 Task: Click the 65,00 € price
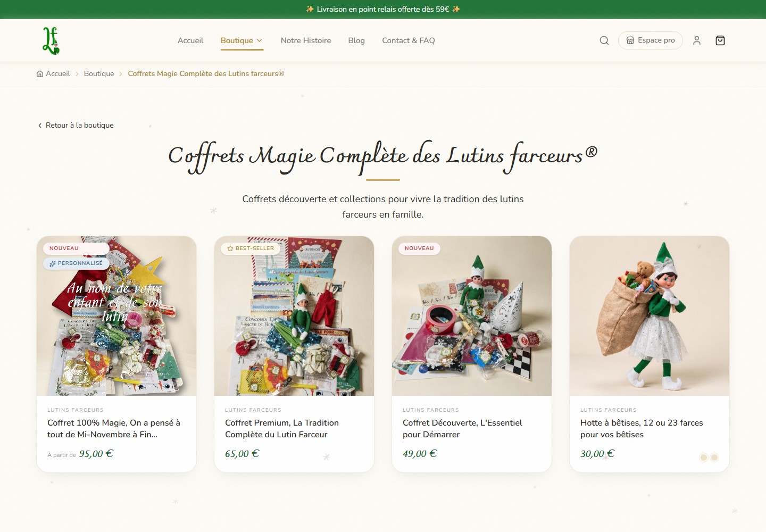click(x=242, y=454)
